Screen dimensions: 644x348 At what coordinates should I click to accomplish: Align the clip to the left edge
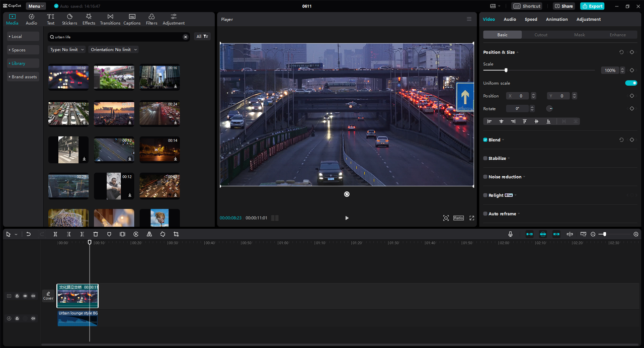489,121
